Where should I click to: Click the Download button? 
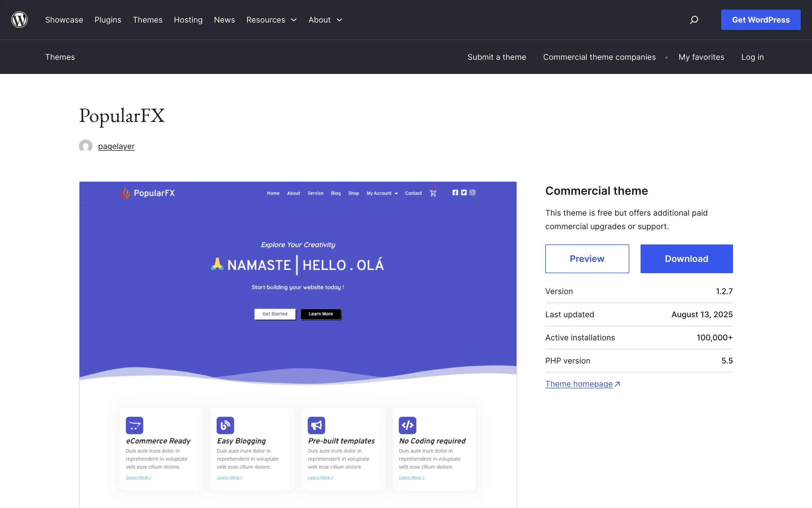tap(687, 259)
